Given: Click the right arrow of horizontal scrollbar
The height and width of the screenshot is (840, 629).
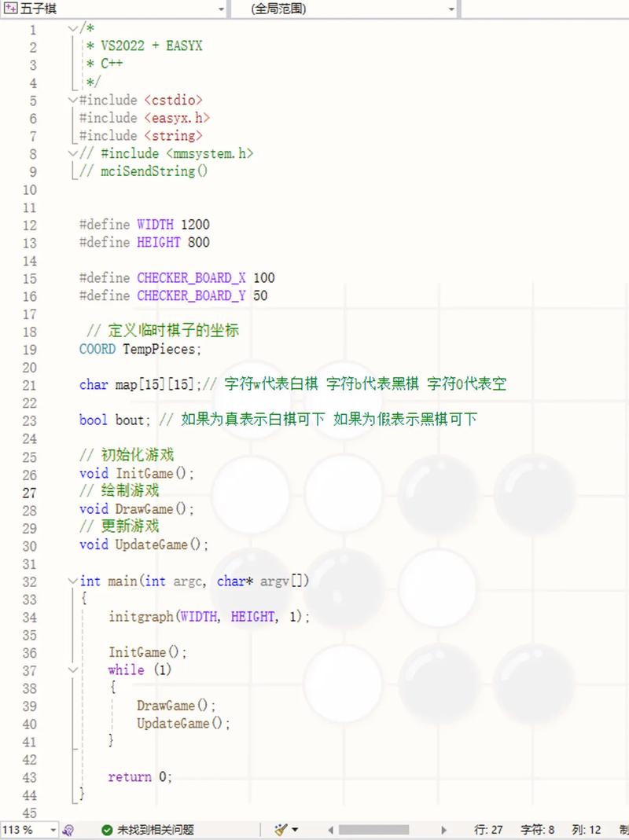Looking at the screenshot, I should pos(444,829).
